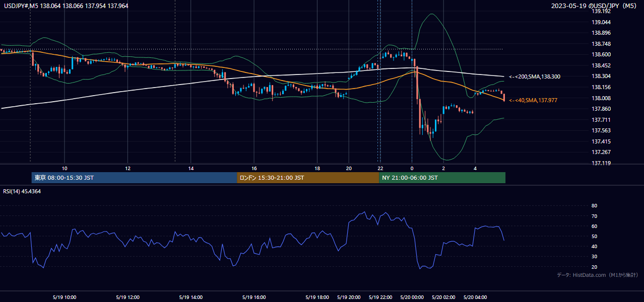The height and width of the screenshot is (302, 644).
Task: Click RSI scale value 40
Action: pyautogui.click(x=594, y=246)
